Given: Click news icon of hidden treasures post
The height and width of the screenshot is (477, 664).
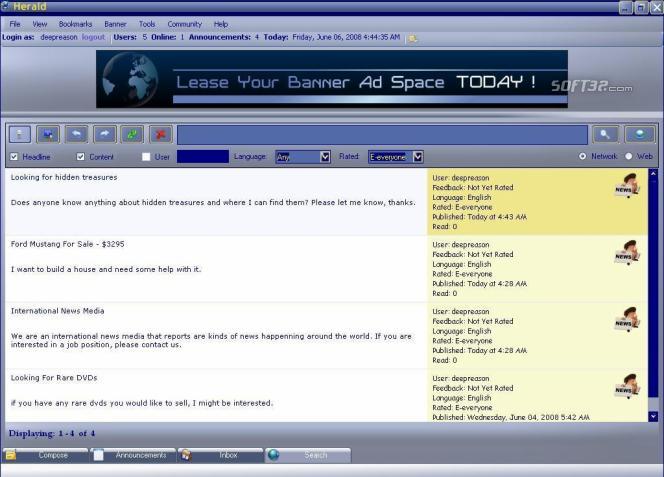Looking at the screenshot, I should 626,187.
